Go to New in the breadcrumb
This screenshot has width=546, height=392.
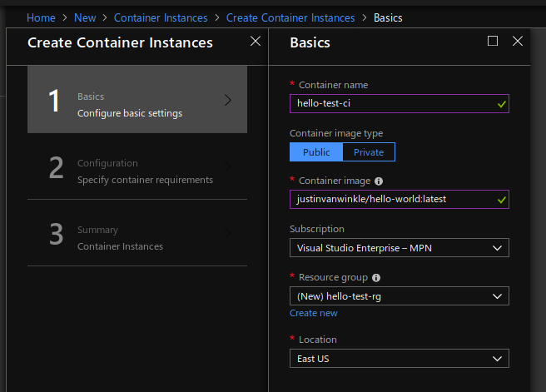85,17
